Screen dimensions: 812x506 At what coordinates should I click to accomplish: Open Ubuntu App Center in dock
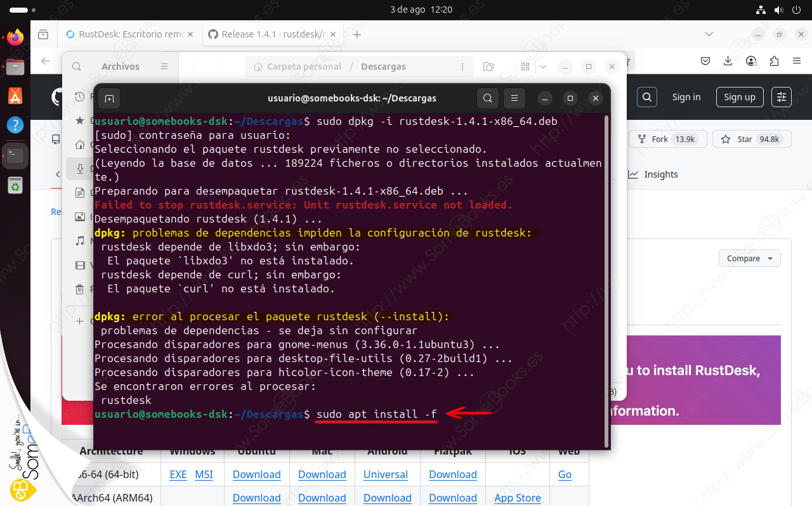click(x=15, y=96)
